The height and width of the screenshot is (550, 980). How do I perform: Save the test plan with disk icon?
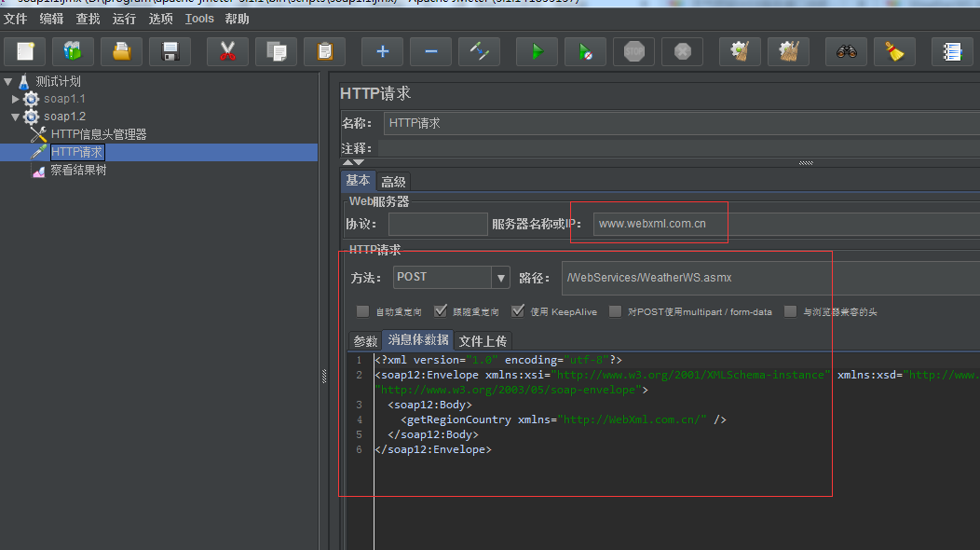170,51
